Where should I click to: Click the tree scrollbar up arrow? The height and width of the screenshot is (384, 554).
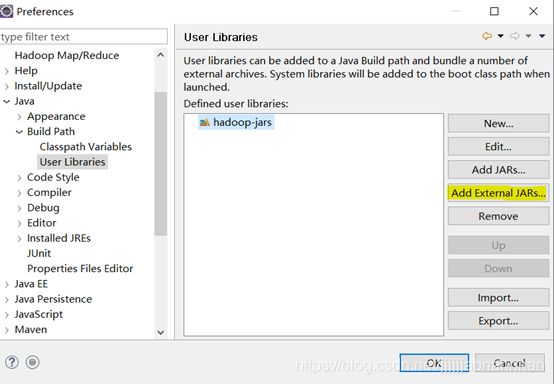pos(161,55)
